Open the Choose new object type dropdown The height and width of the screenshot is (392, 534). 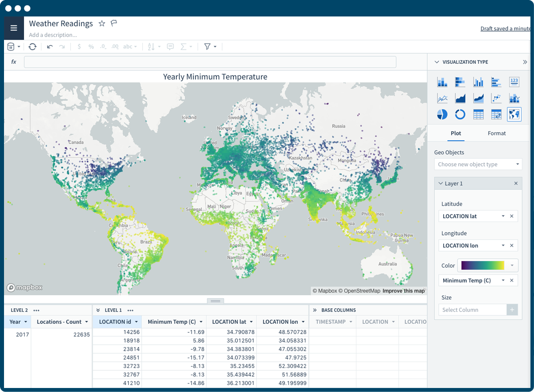tap(478, 164)
